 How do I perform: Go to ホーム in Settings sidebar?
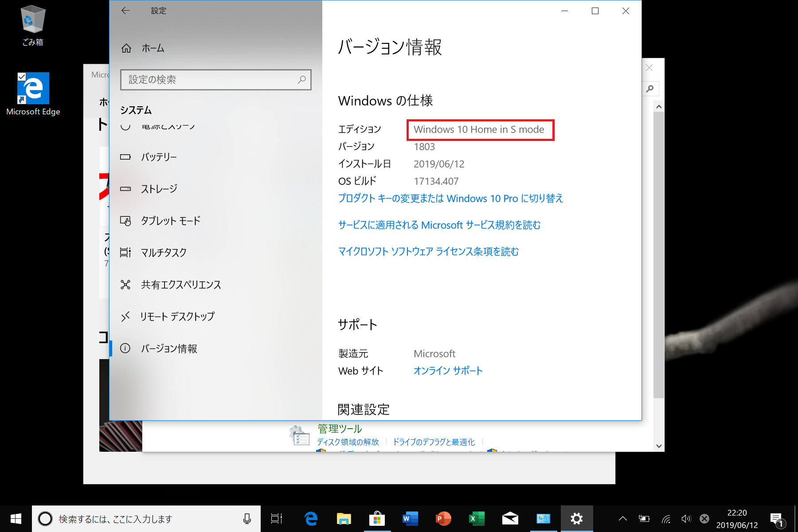(153, 48)
